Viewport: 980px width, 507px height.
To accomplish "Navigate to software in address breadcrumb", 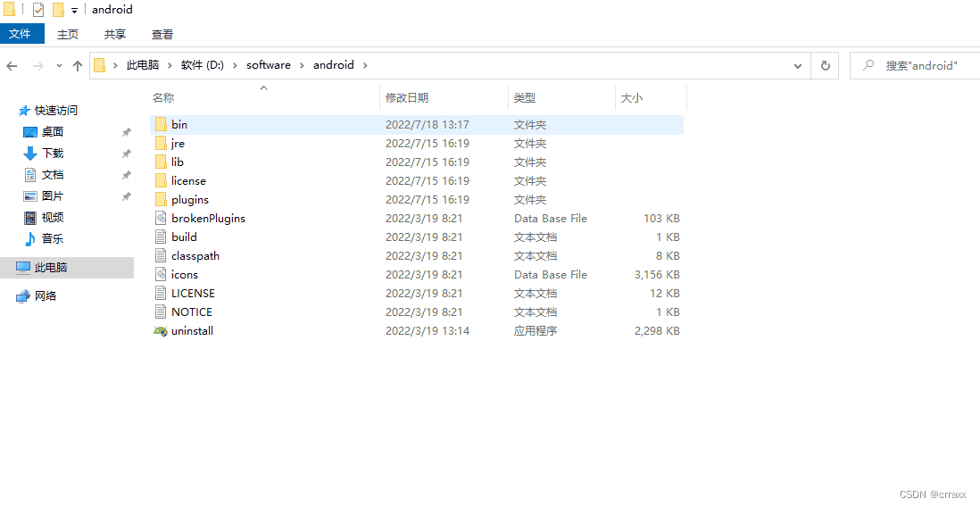I will point(269,65).
